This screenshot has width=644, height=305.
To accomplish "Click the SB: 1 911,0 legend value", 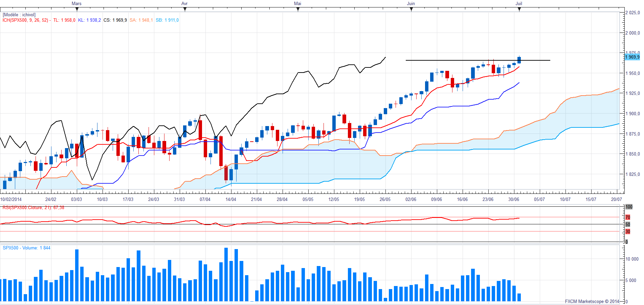I will pyautogui.click(x=167, y=20).
